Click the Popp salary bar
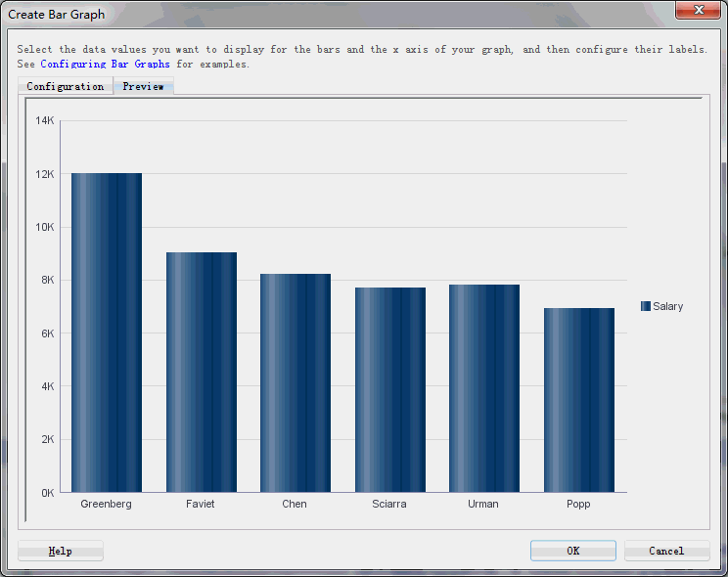Viewport: 728px width, 577px height. (579, 400)
